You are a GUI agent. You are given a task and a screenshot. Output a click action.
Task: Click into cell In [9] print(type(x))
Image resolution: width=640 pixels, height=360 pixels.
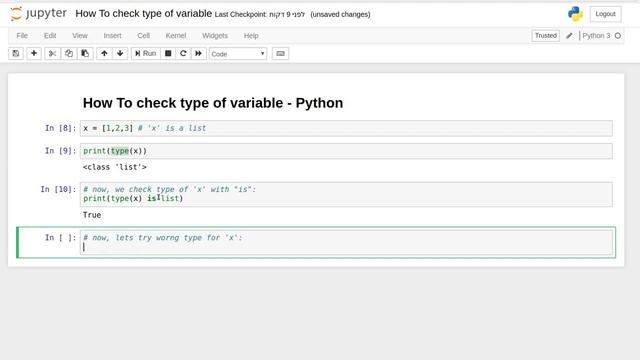tap(346, 151)
